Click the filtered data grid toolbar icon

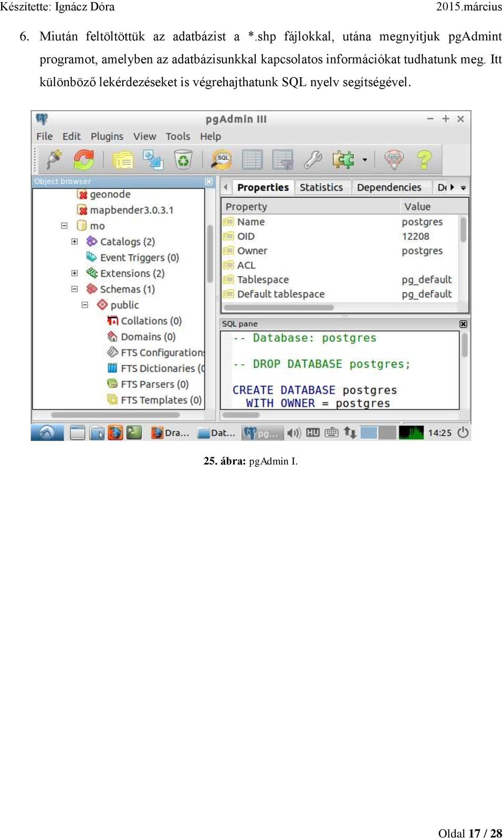pyautogui.click(x=282, y=160)
